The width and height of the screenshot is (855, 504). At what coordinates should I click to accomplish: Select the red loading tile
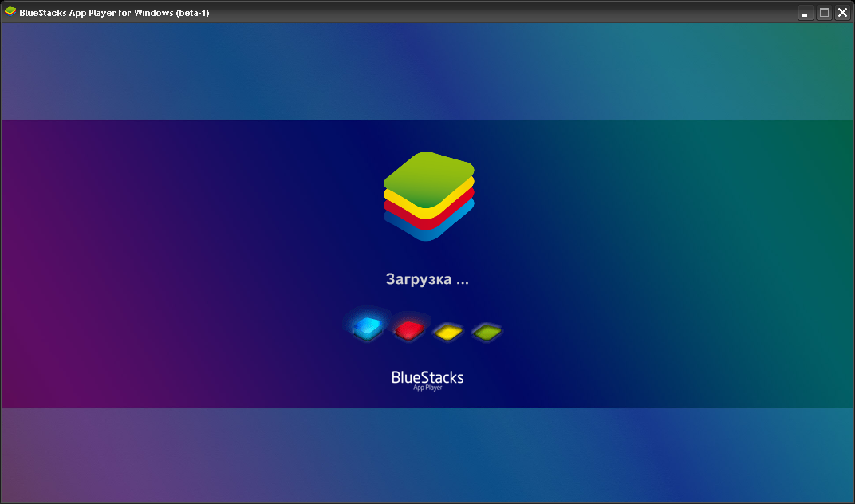tap(408, 329)
